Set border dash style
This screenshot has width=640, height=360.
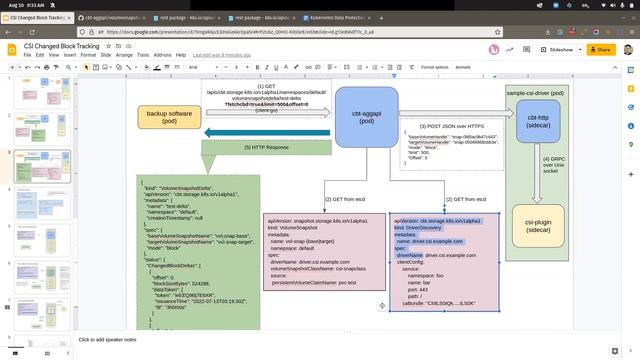[177, 67]
